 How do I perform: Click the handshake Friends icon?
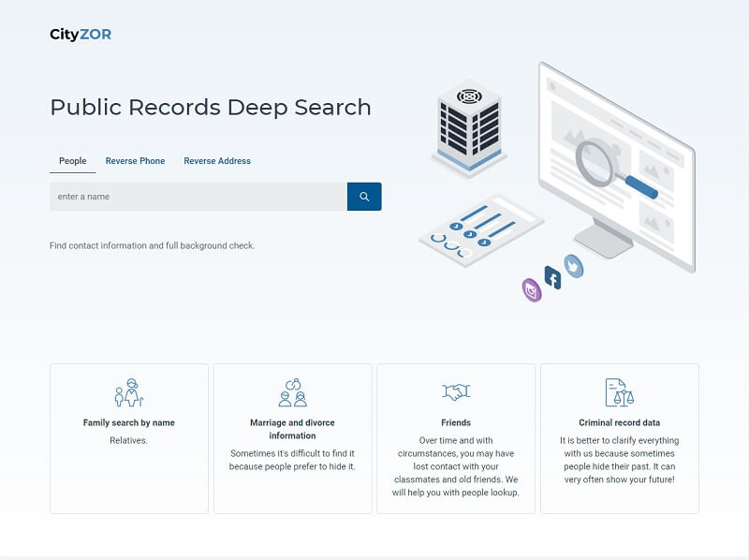456,391
